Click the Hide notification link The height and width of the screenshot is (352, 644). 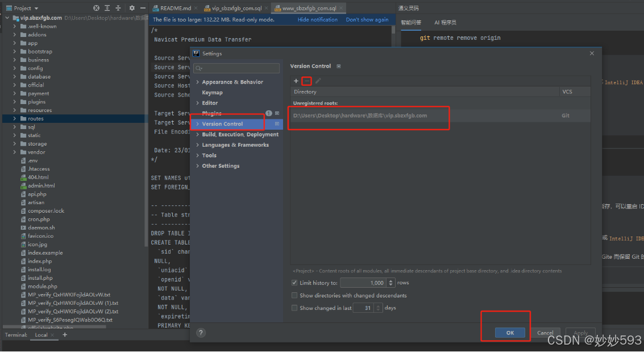(x=318, y=20)
